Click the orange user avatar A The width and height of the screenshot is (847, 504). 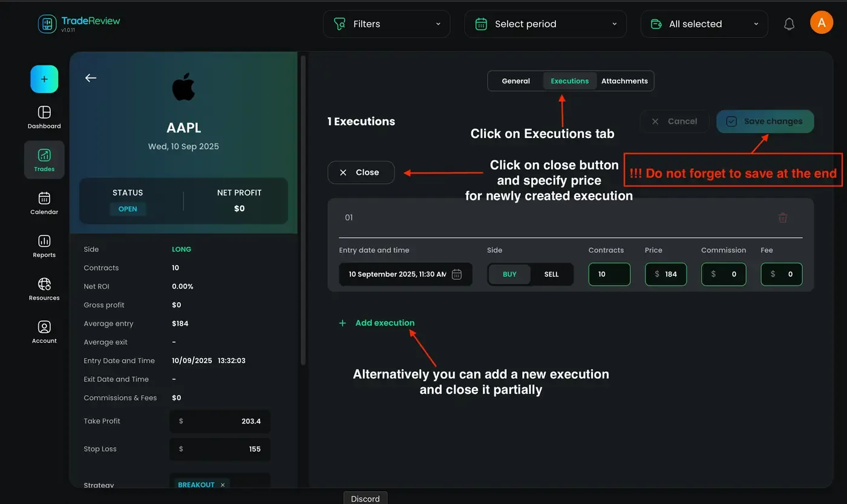click(822, 23)
